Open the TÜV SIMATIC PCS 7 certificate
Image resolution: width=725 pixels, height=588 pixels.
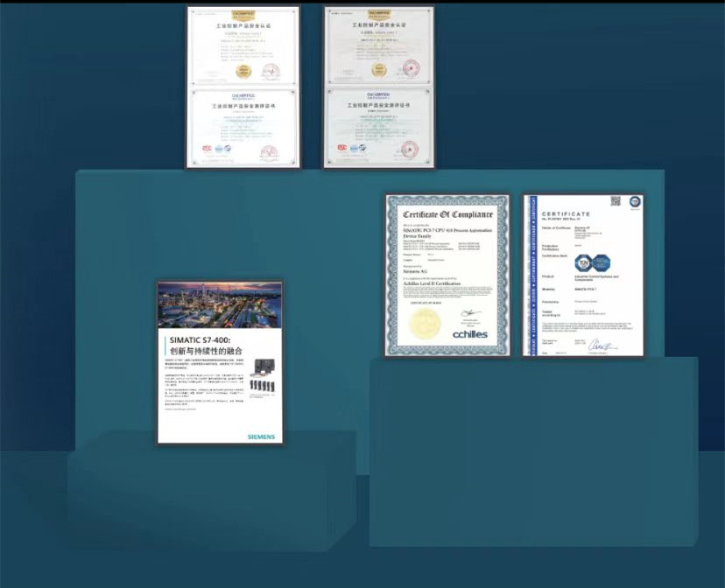[x=583, y=276]
